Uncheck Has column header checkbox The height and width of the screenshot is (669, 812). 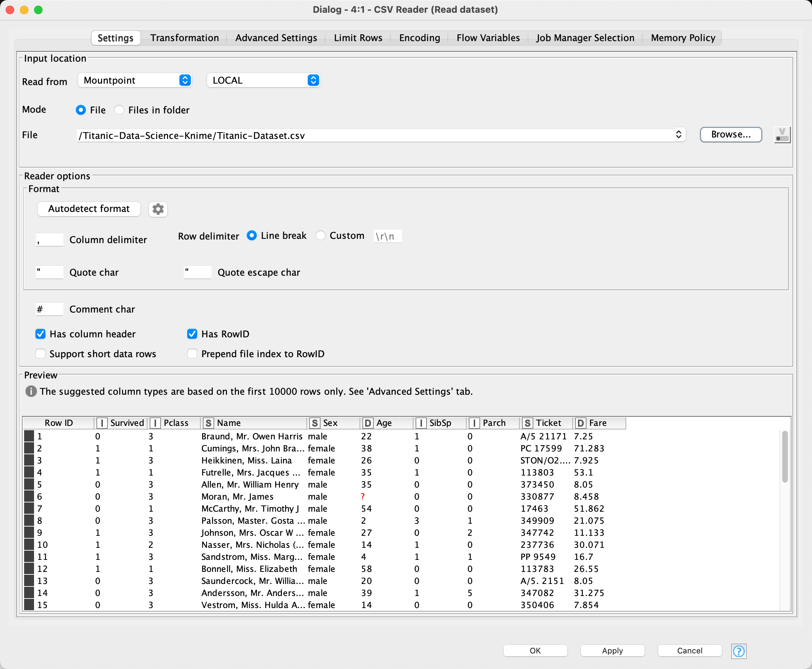40,334
